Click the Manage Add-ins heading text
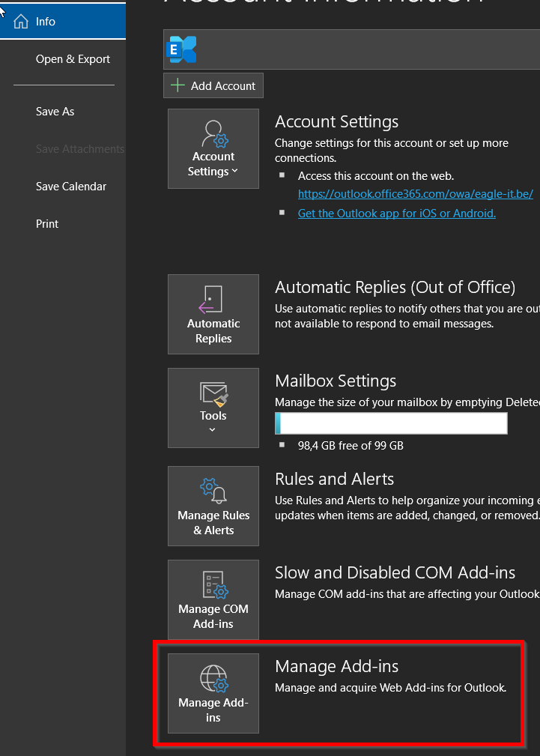The height and width of the screenshot is (756, 540). 336,666
